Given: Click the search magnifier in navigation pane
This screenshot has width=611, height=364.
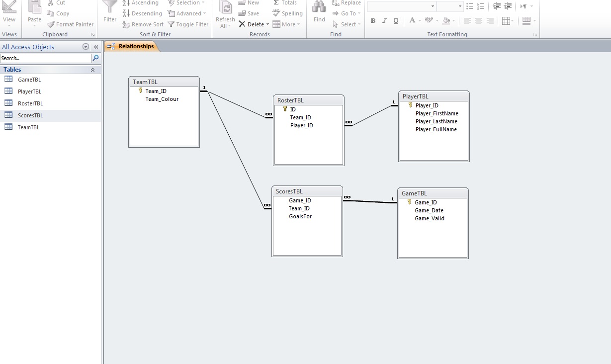Looking at the screenshot, I should (96, 58).
